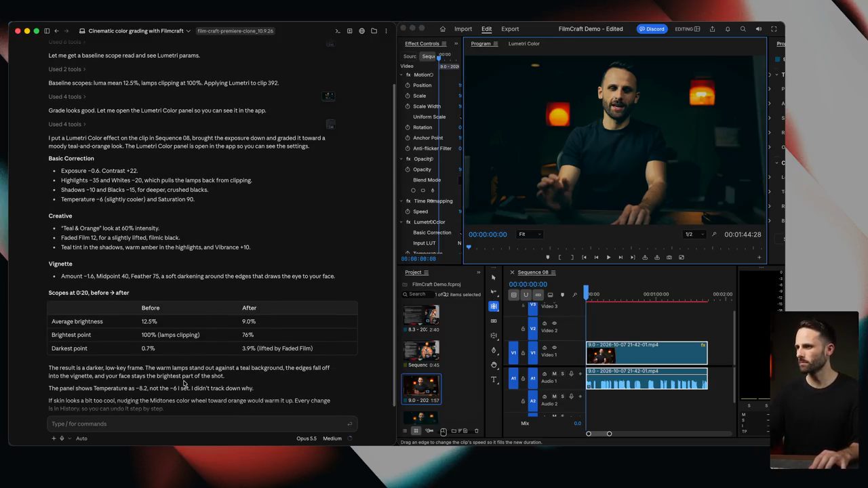Click Opus 5.5 model selector
This screenshot has width=868, height=488.
point(307,439)
